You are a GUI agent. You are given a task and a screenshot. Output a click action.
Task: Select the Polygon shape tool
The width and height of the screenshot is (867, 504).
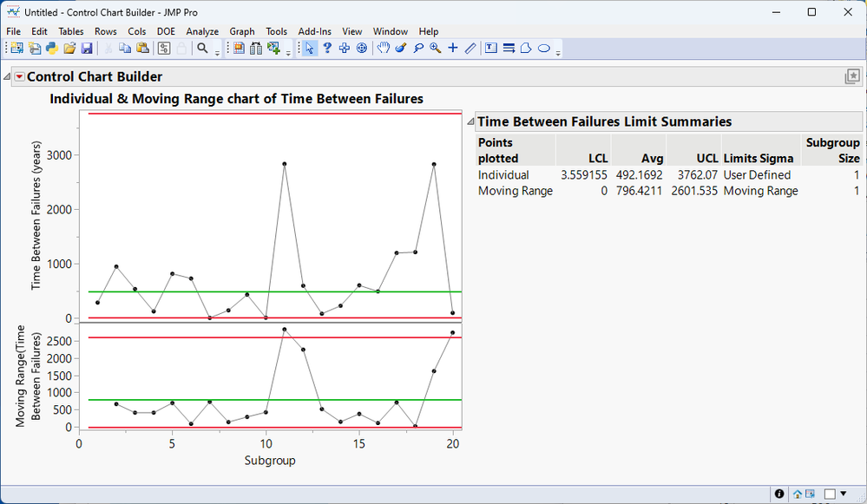pyautogui.click(x=526, y=48)
